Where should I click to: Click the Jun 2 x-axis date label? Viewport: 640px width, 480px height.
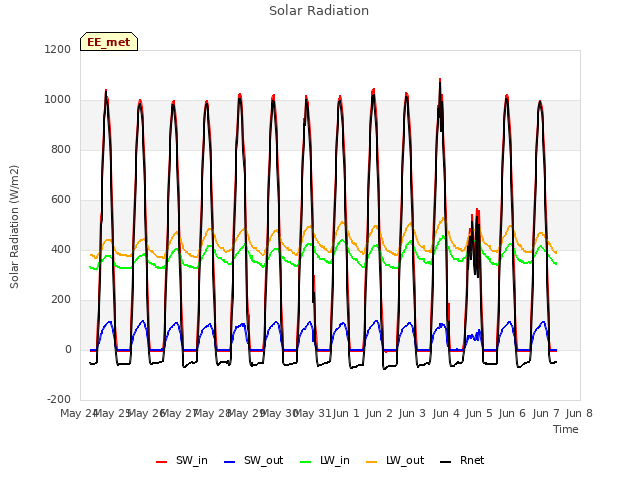point(379,413)
